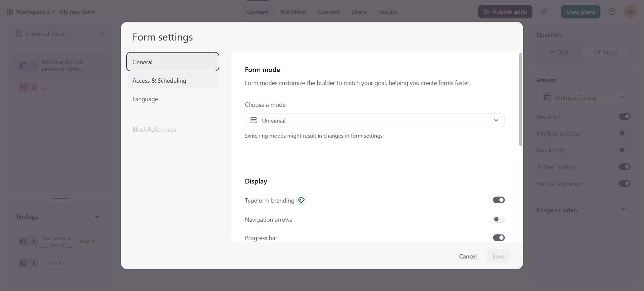Switch to the Results tab
Screen dimensions: 644x291
point(387,12)
